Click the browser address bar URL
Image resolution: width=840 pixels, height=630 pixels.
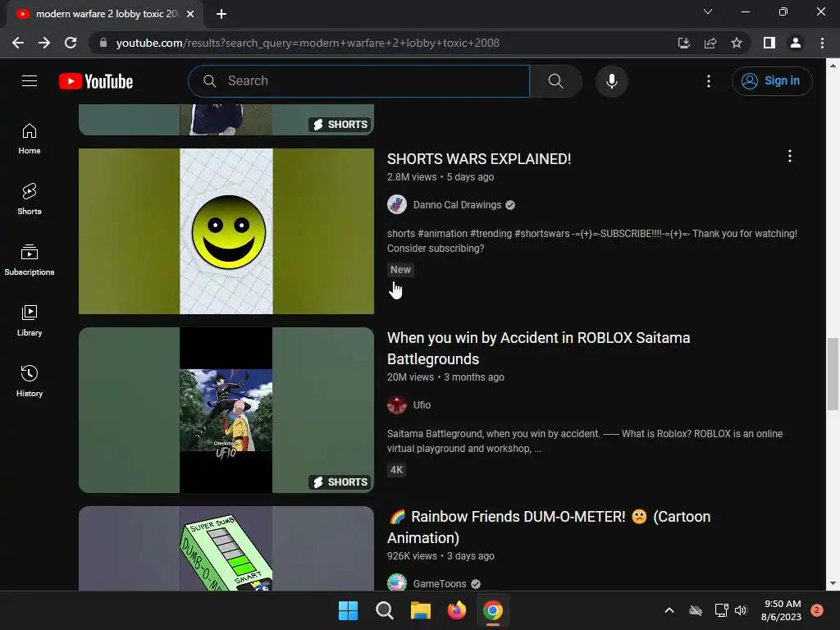308,43
